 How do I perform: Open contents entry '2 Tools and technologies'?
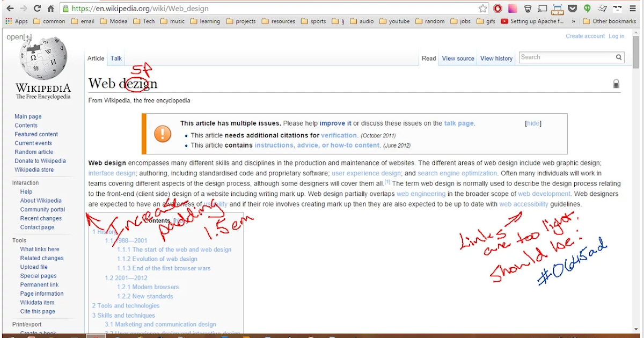pyautogui.click(x=126, y=306)
